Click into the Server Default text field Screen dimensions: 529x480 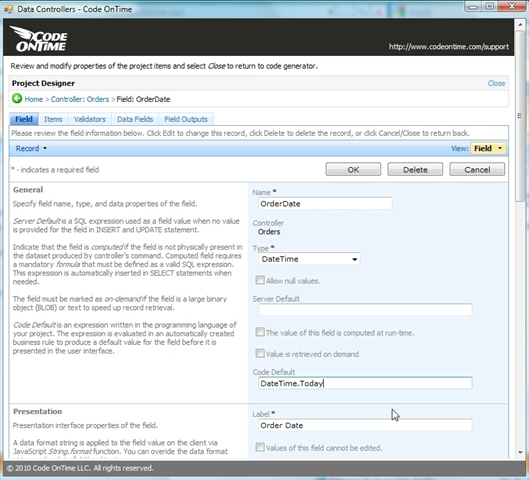point(365,310)
